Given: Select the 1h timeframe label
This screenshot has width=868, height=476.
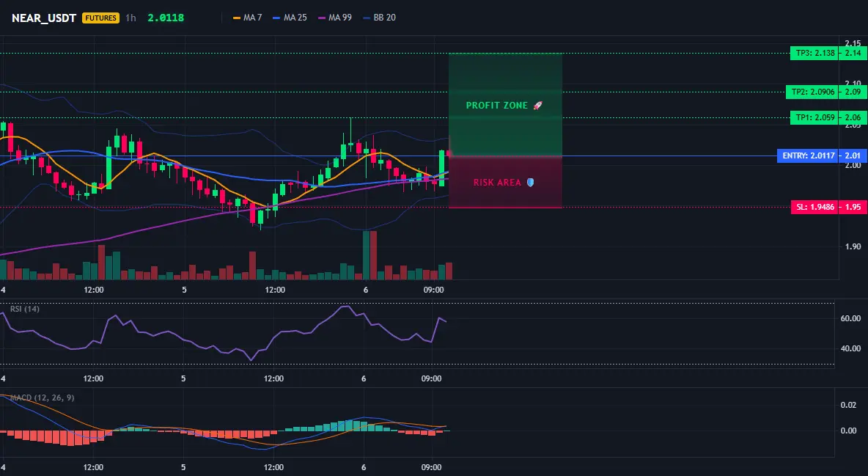Looking at the screenshot, I should pos(130,18).
